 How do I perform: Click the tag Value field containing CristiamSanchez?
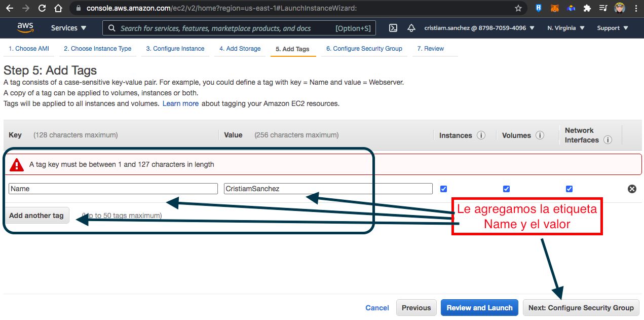point(328,189)
